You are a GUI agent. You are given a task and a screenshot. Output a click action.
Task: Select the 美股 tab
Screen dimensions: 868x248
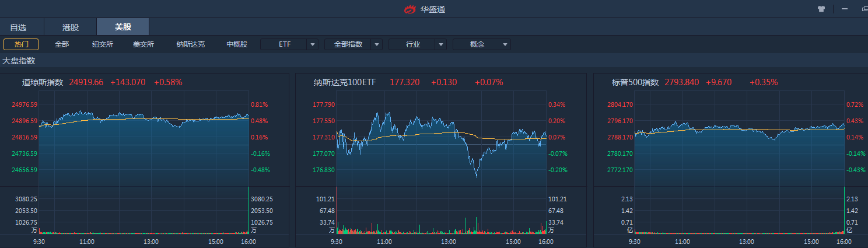123,27
